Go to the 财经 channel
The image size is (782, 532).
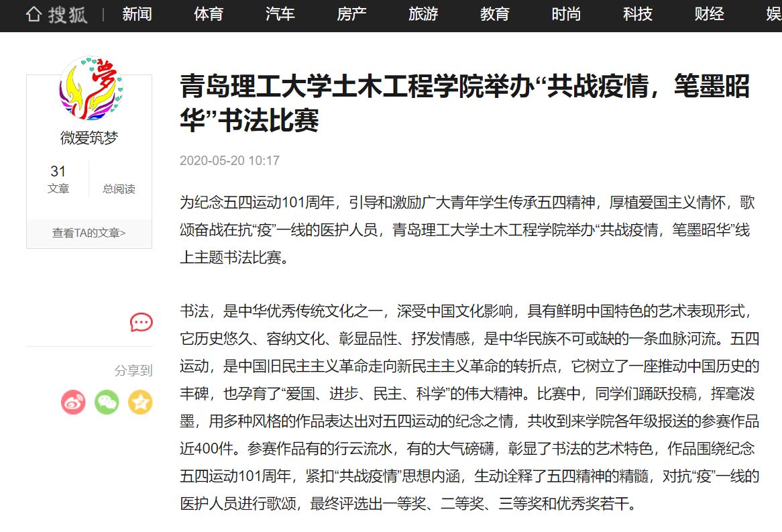709,15
